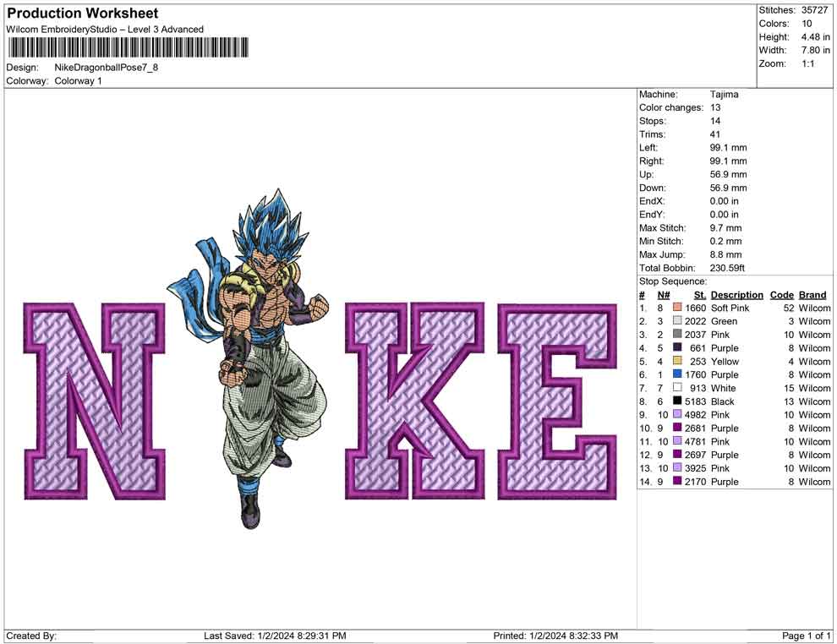Click the embroidered letter E
837x644 pixels.
557,401
